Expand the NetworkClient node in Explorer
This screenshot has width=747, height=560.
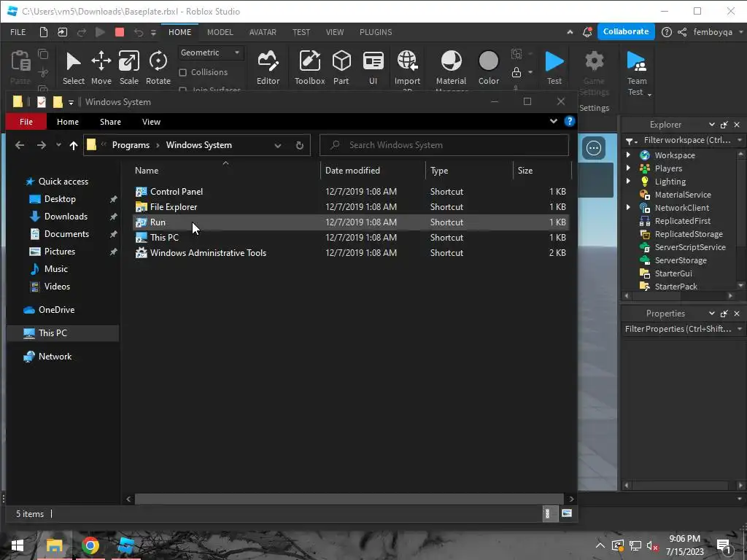tap(628, 207)
